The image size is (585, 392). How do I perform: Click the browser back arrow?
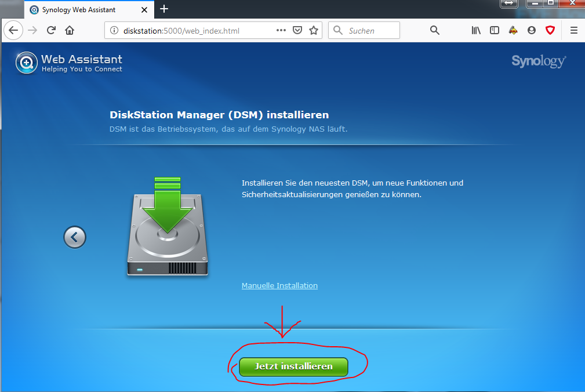(x=13, y=31)
